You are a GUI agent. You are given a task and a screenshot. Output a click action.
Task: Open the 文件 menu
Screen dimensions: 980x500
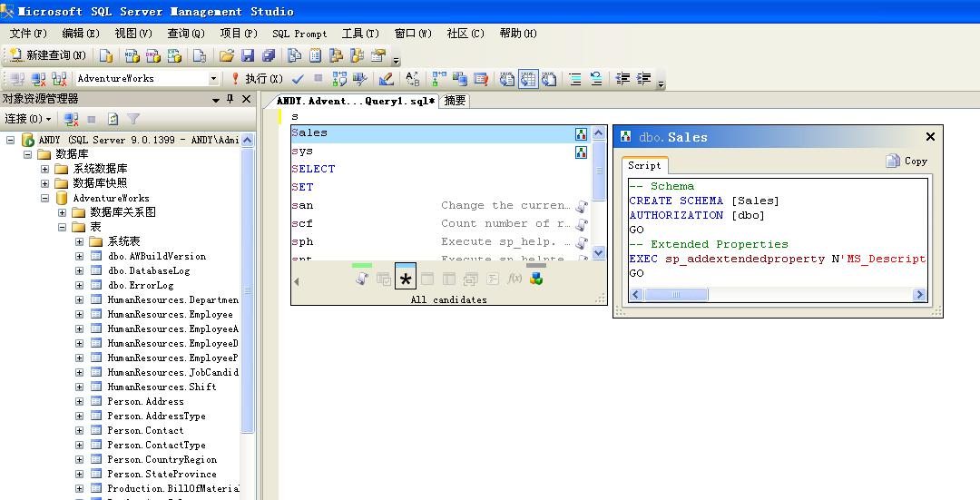[28, 34]
